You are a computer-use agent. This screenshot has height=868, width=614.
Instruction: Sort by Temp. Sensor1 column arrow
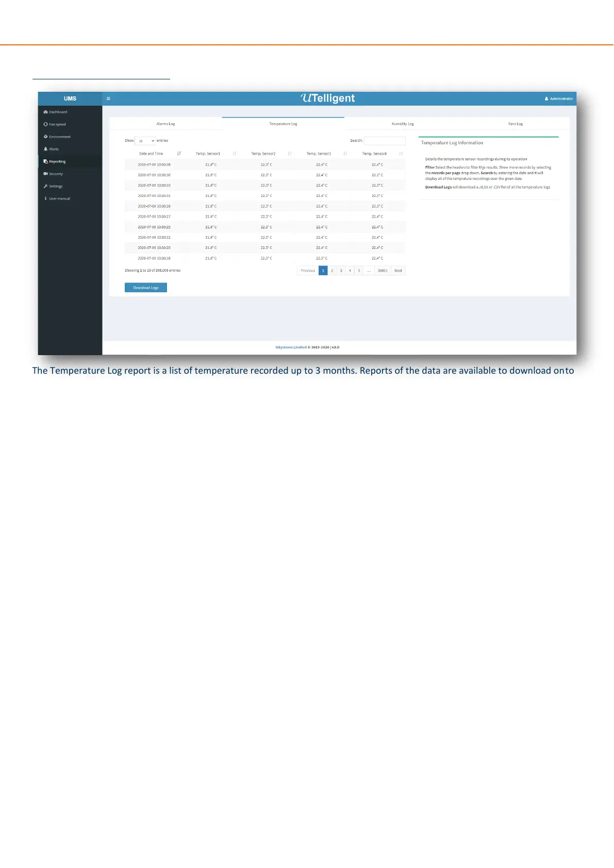(x=235, y=154)
